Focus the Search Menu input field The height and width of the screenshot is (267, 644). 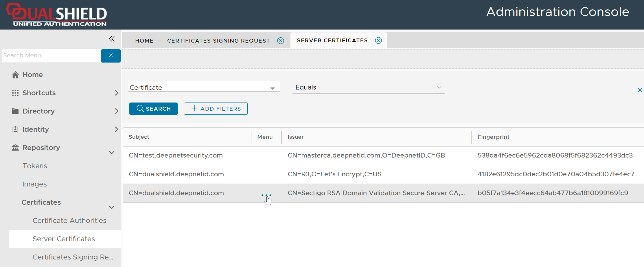point(51,56)
